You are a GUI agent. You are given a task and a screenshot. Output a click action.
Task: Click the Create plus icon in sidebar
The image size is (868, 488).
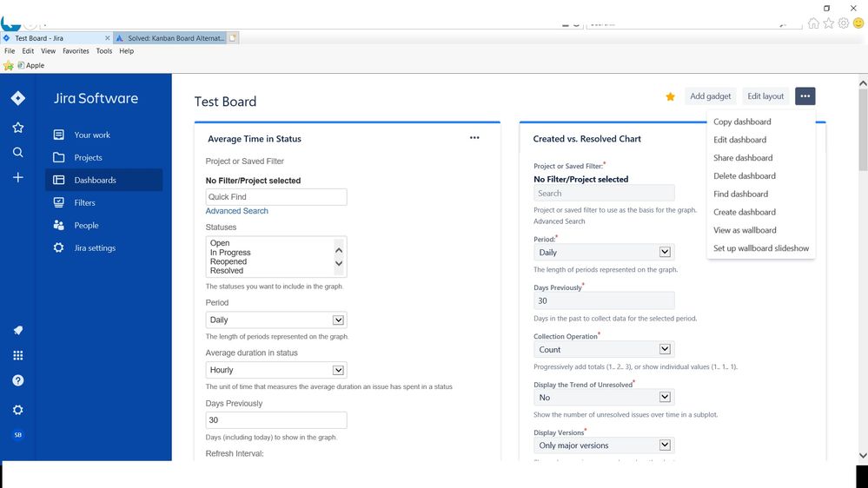tap(17, 177)
